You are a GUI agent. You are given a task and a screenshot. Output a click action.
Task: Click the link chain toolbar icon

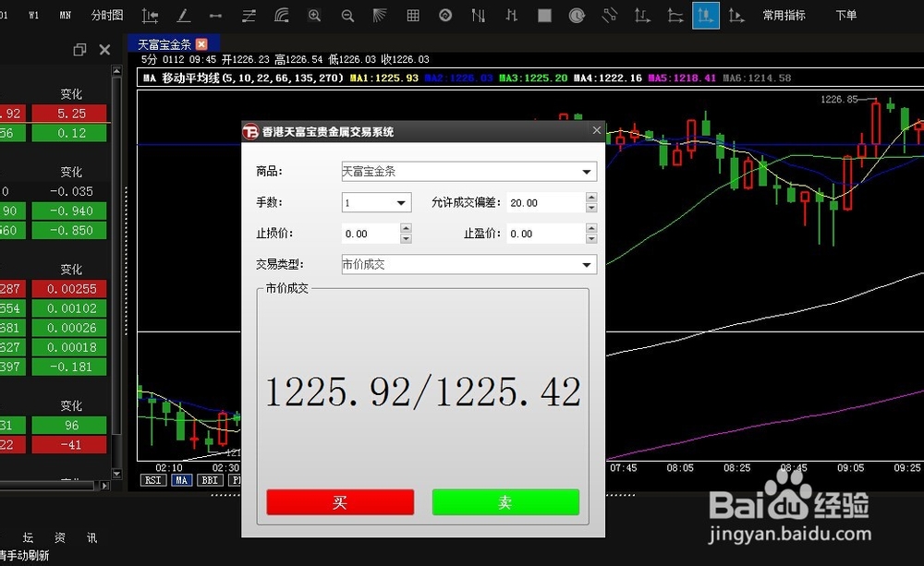tap(609, 16)
